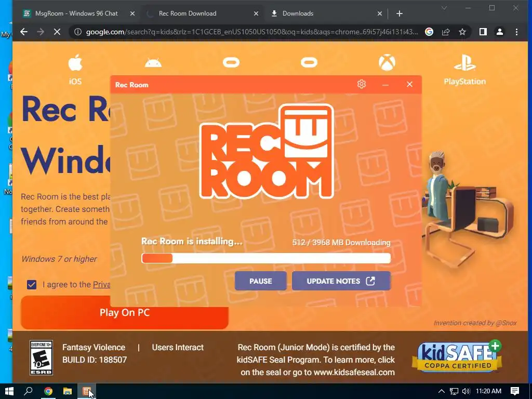532x399 pixels.
Task: View site information icon in address bar
Action: (x=78, y=32)
